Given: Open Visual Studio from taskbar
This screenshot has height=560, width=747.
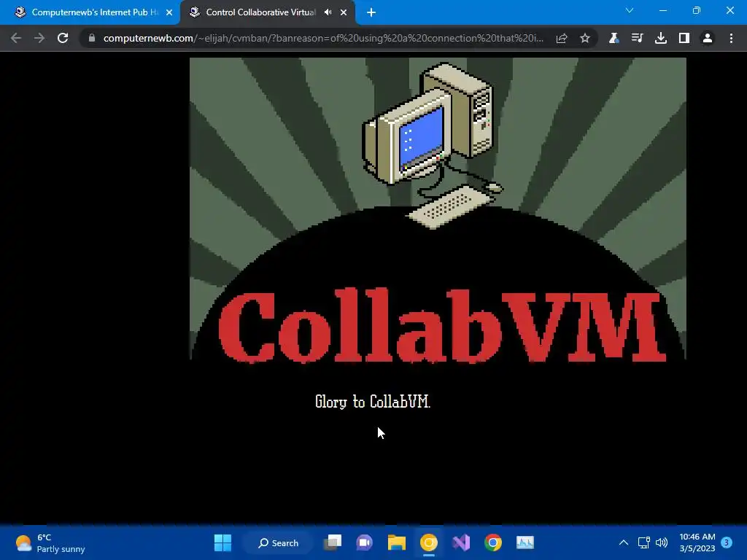Looking at the screenshot, I should (461, 542).
